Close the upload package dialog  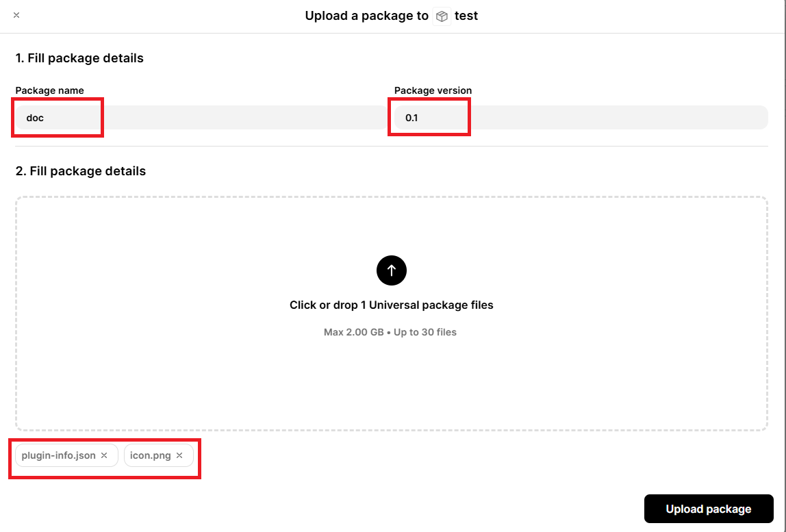point(16,15)
